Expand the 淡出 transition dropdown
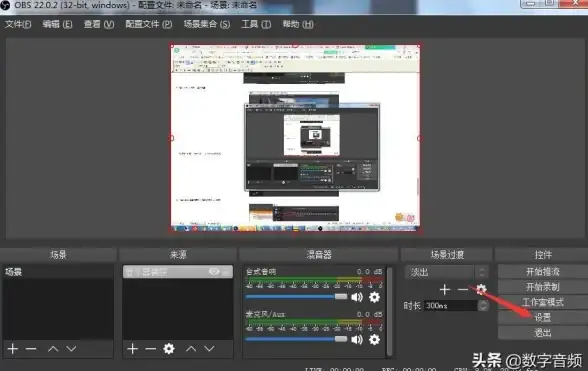Image resolution: width=588 pixels, height=371 pixels. pyautogui.click(x=447, y=272)
